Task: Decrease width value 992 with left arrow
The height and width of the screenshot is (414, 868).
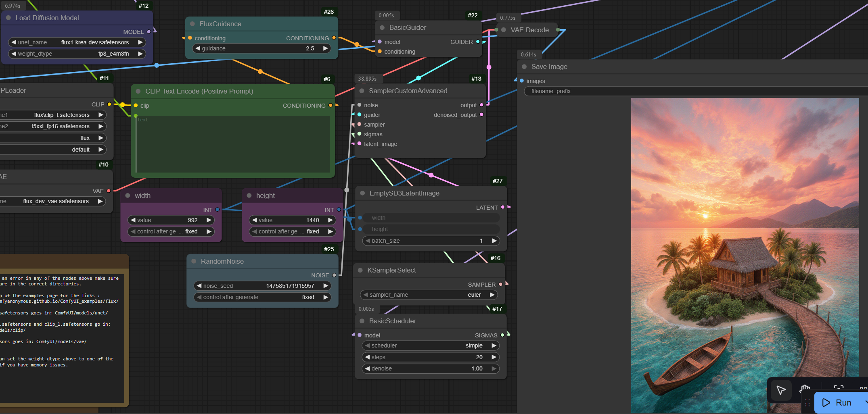Action: point(133,220)
